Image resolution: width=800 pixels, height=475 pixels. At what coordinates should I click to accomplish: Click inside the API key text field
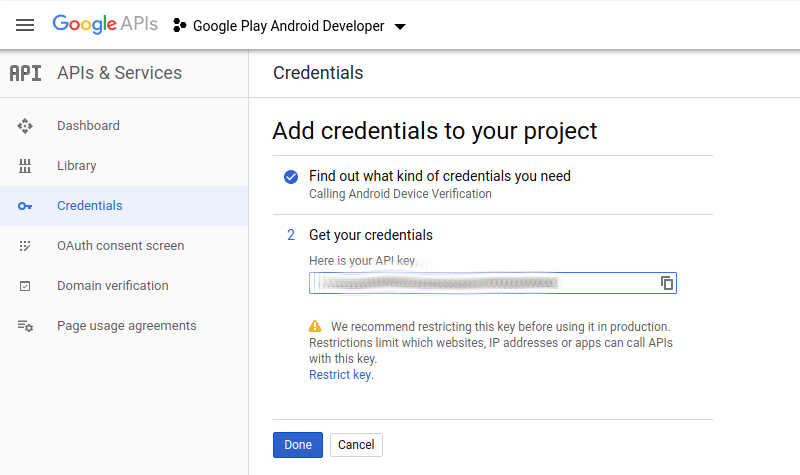[480, 283]
